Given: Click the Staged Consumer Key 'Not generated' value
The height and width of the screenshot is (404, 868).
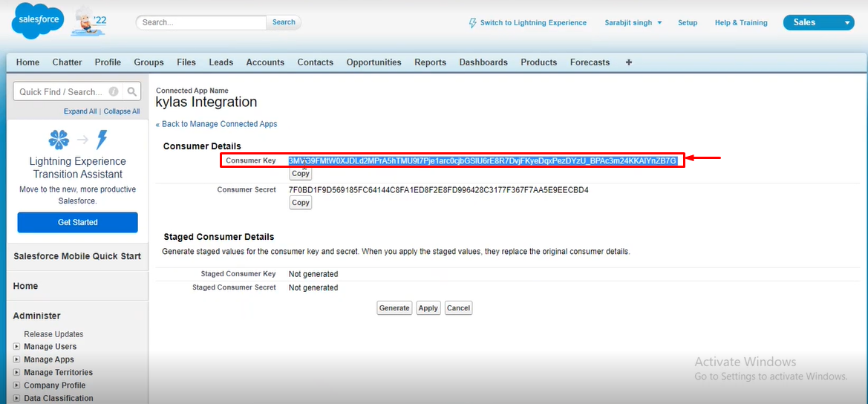Looking at the screenshot, I should coord(313,274).
